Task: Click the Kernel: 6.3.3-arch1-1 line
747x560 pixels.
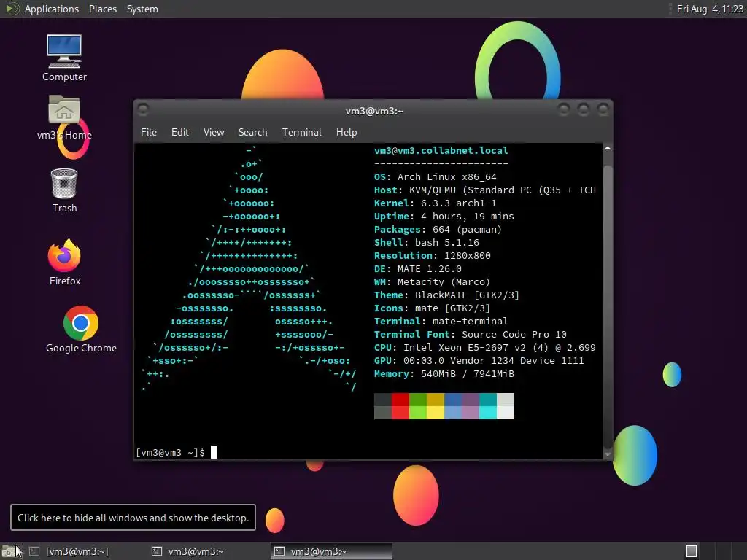Action: pyautogui.click(x=435, y=203)
